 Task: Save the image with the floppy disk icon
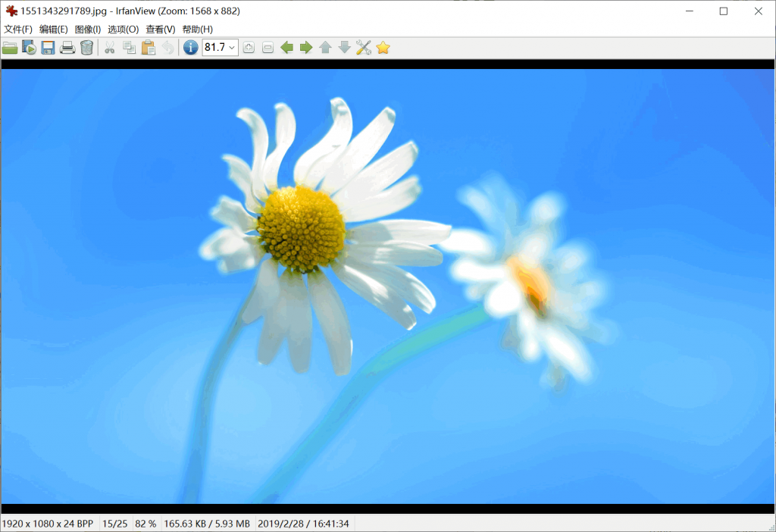[x=48, y=48]
